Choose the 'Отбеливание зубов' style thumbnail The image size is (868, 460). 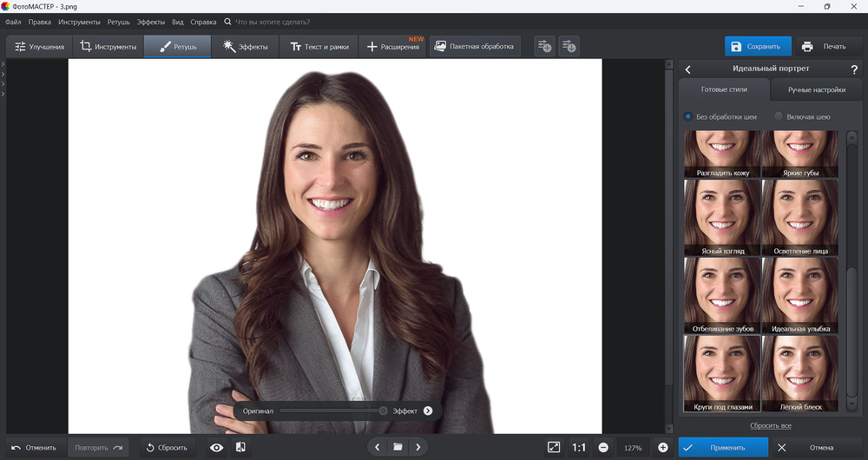click(721, 295)
